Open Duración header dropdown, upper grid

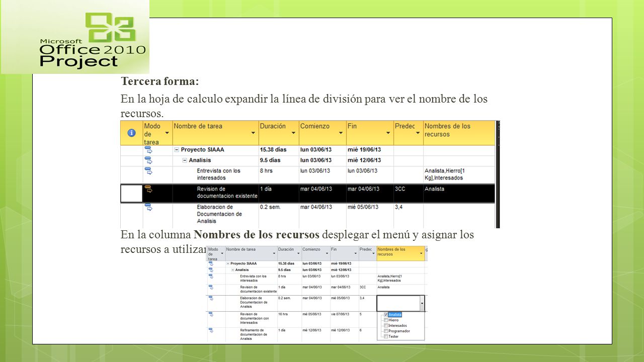(293, 133)
